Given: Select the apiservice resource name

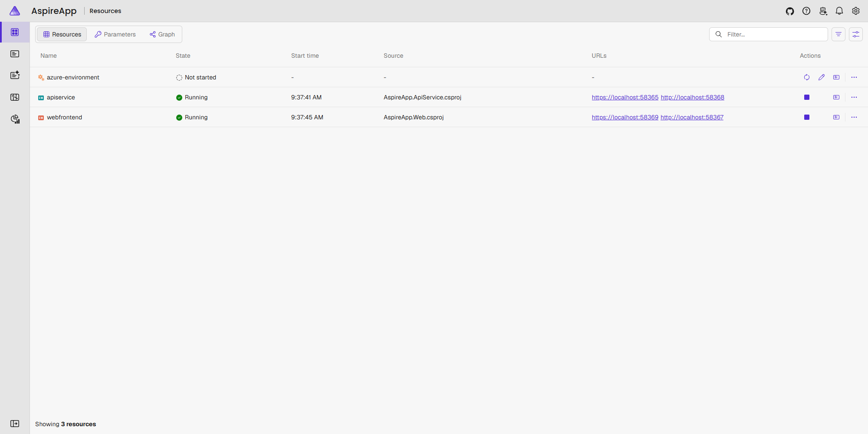Looking at the screenshot, I should tap(61, 97).
